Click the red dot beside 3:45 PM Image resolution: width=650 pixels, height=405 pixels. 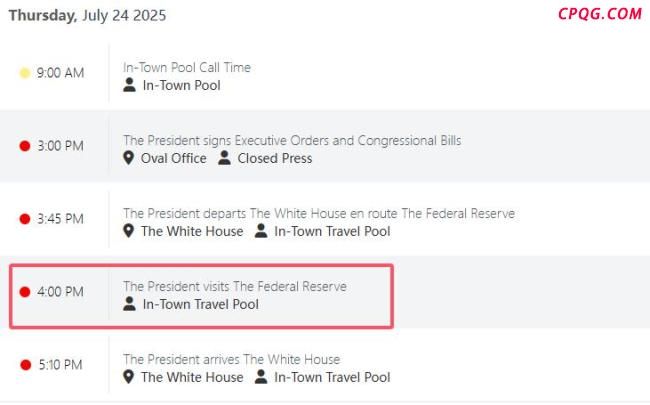tap(25, 219)
